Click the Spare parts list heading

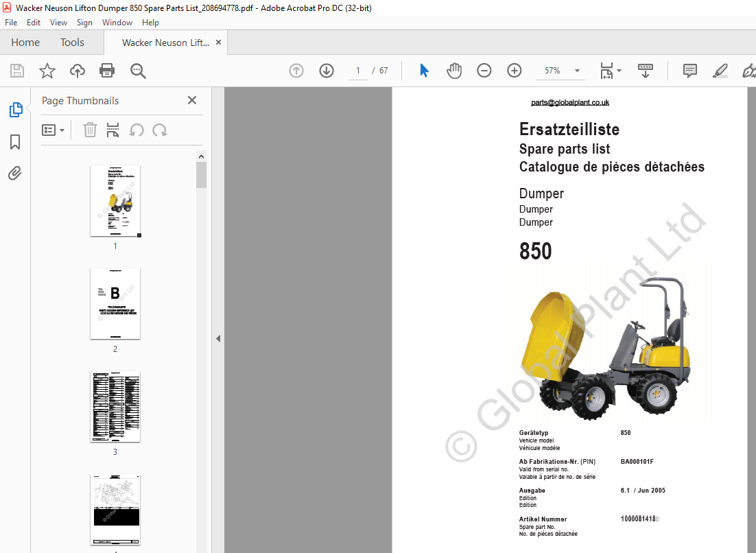565,149
